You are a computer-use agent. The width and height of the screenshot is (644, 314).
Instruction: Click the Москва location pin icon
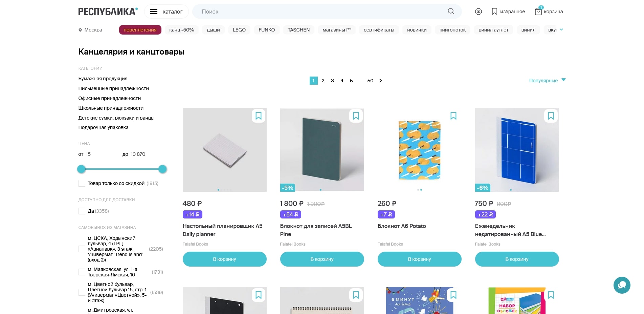pyautogui.click(x=80, y=30)
